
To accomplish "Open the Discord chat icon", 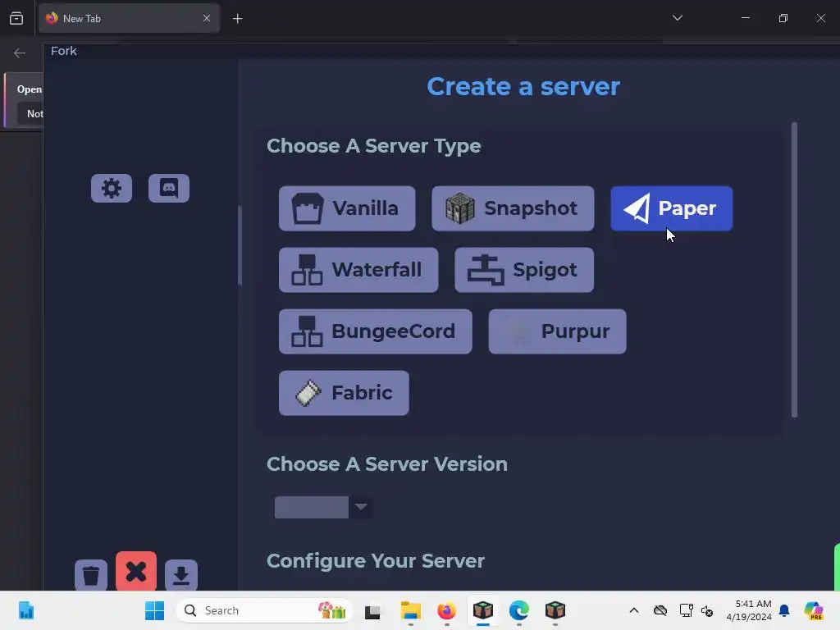I will pos(169,188).
